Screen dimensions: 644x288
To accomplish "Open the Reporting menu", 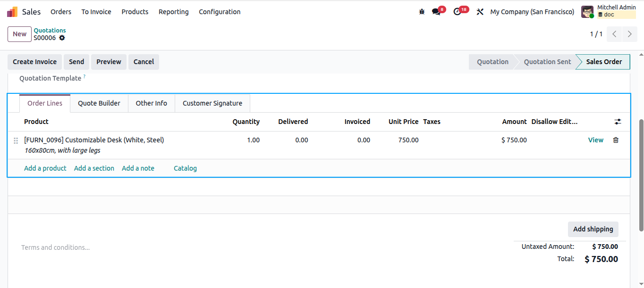I will point(174,12).
